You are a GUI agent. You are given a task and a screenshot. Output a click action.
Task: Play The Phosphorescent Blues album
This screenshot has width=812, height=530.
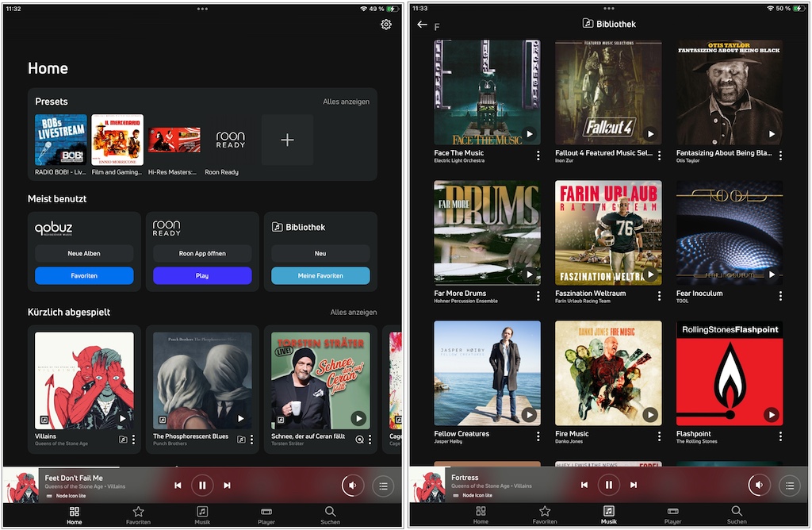pos(241,418)
